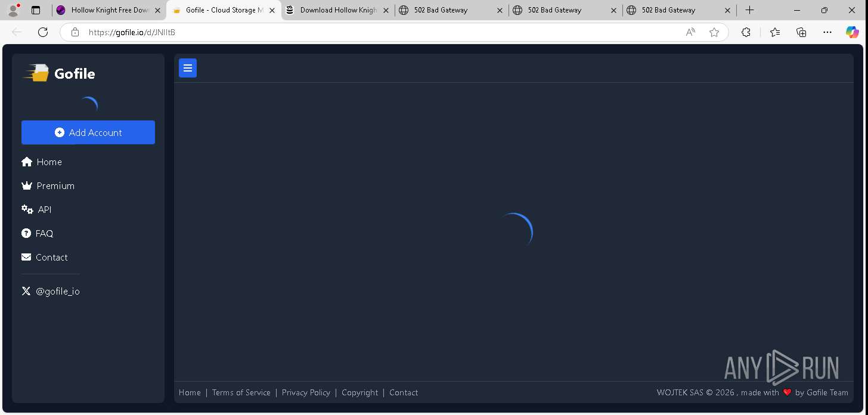
Task: Open the Collections icon
Action: click(801, 32)
